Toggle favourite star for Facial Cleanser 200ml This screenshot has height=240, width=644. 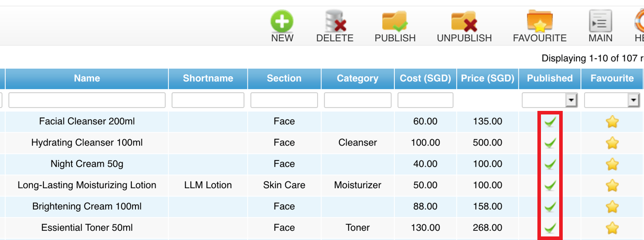(612, 122)
